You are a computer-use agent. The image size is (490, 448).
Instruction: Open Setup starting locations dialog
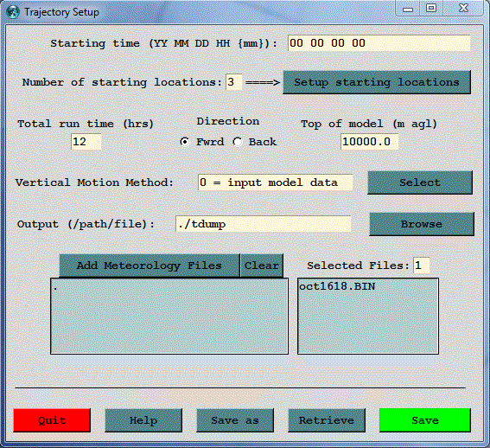(x=377, y=82)
